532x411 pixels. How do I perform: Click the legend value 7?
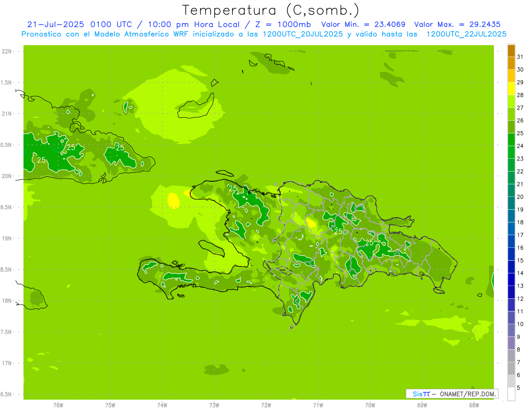519,363
